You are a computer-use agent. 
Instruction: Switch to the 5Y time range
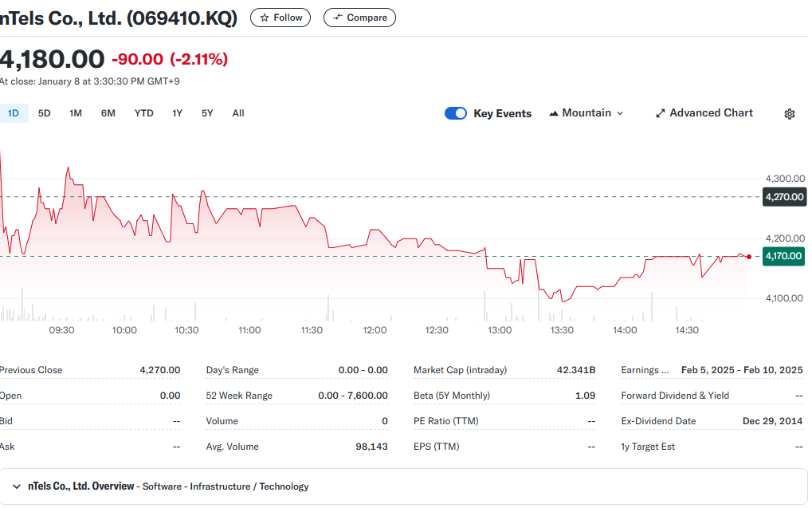pos(207,113)
